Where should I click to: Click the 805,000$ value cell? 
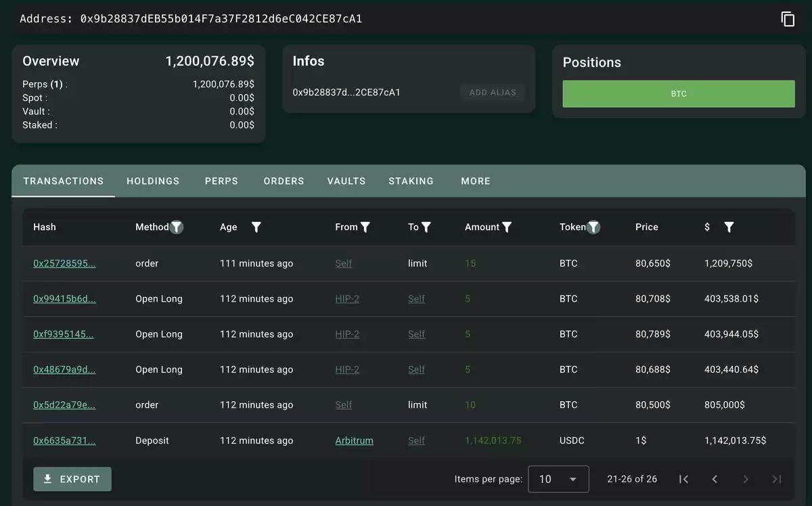pos(725,405)
